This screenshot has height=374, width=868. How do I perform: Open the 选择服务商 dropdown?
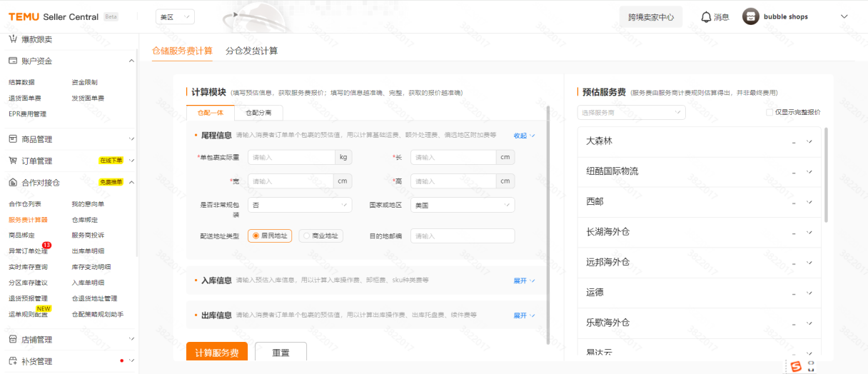(631, 113)
